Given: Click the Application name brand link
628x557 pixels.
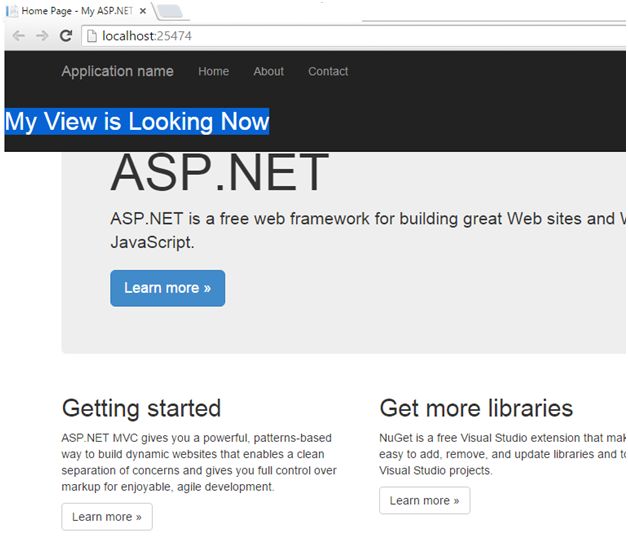Looking at the screenshot, I should point(117,72).
